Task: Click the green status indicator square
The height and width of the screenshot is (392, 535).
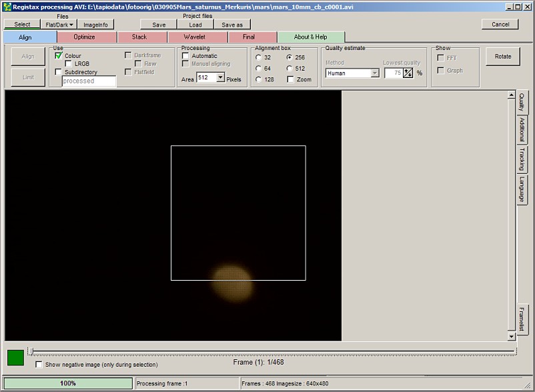Action: (x=15, y=357)
